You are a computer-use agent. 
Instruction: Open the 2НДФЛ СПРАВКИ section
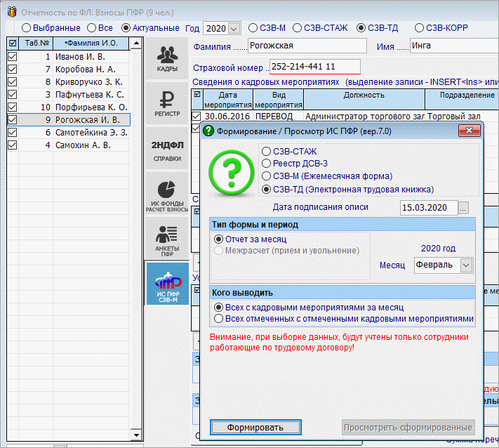click(167, 148)
